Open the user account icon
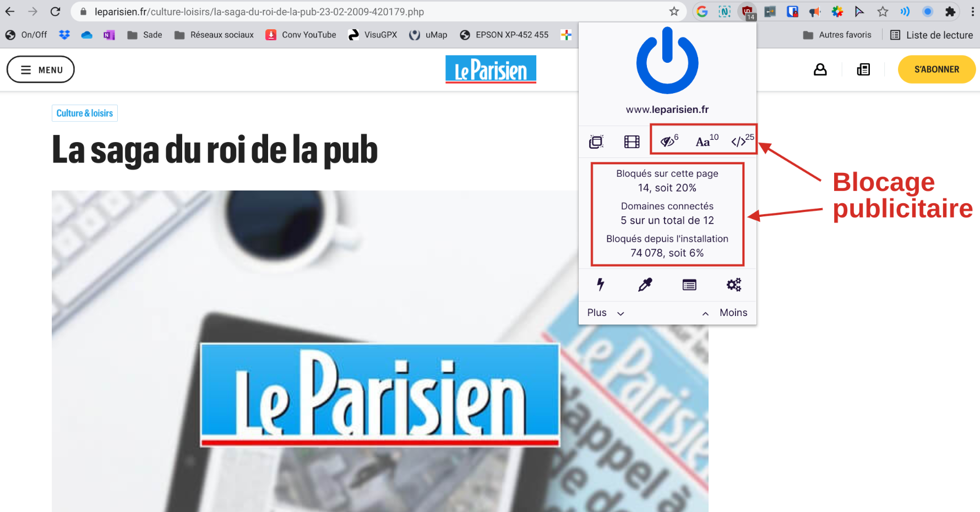This screenshot has height=512, width=980. 820,69
